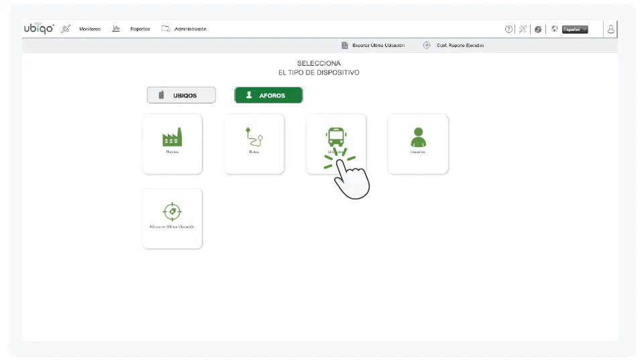
Task: Open the Rutas route card
Action: [254, 144]
